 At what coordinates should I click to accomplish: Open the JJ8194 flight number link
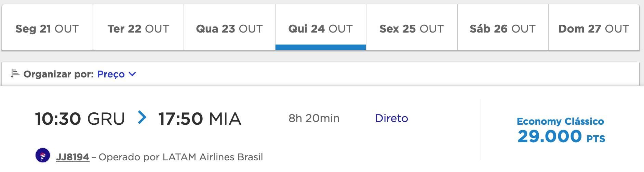click(x=72, y=157)
